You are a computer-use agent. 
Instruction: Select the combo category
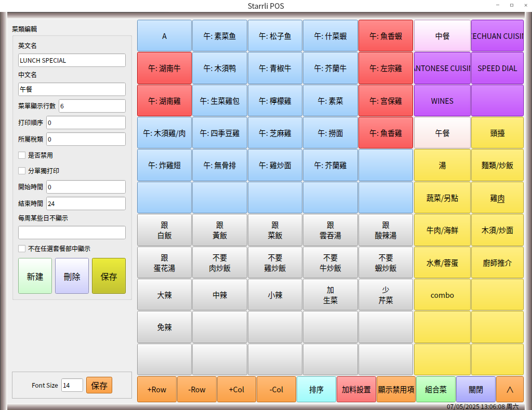point(442,295)
